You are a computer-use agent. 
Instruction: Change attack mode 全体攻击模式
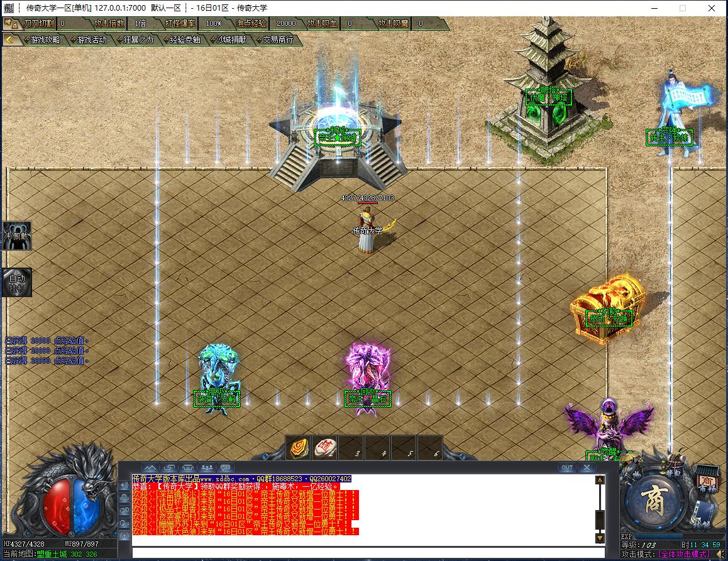683,554
